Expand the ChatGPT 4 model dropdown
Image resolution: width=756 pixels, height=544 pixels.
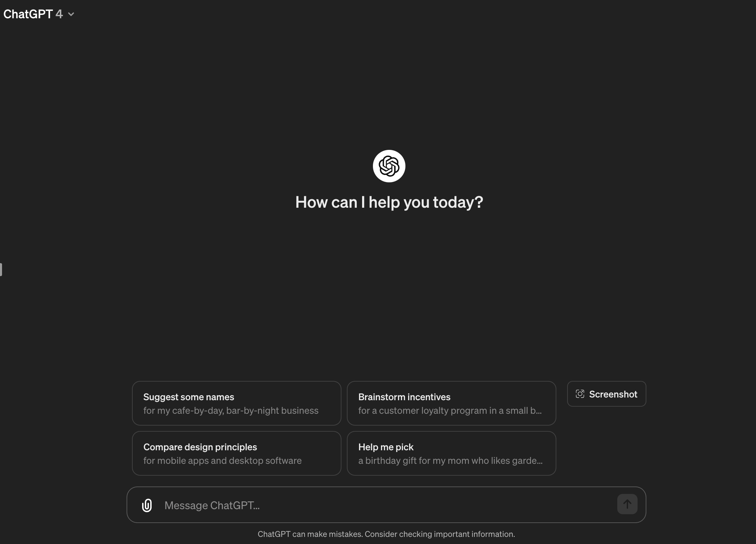click(x=70, y=14)
